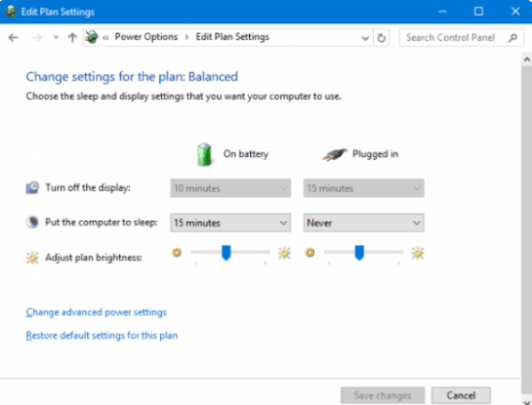Click the Cancel button
Image resolution: width=532 pixels, height=405 pixels.
coord(461,395)
